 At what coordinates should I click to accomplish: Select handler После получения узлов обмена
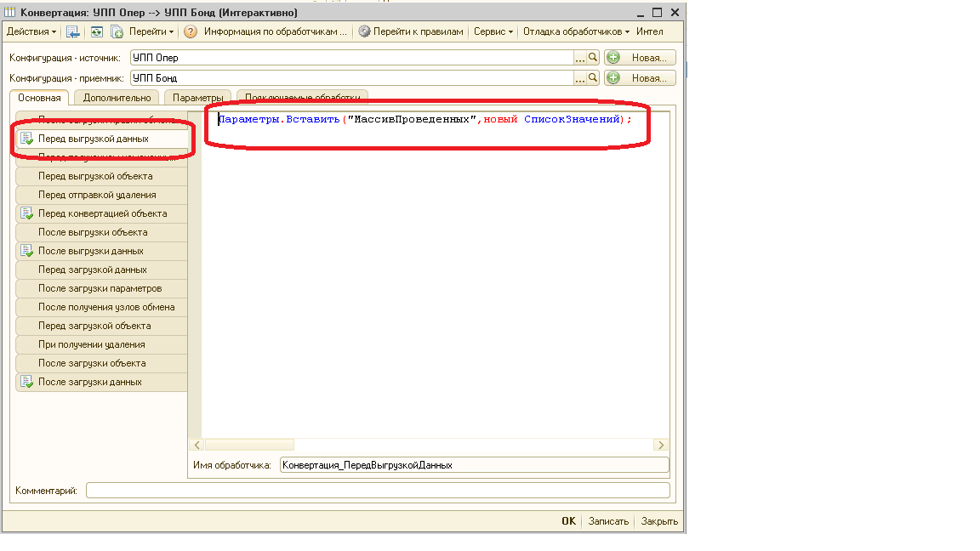(x=102, y=307)
